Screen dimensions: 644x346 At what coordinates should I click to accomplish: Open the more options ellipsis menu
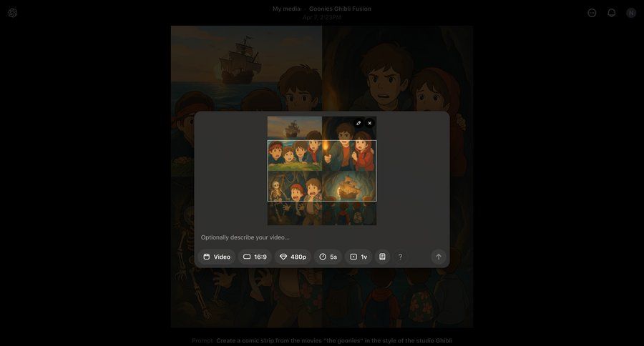pyautogui.click(x=592, y=13)
